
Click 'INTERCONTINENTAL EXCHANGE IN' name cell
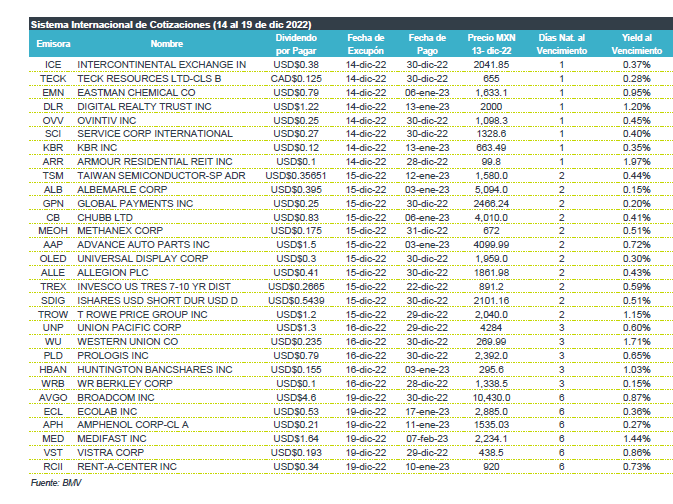[x=162, y=65]
